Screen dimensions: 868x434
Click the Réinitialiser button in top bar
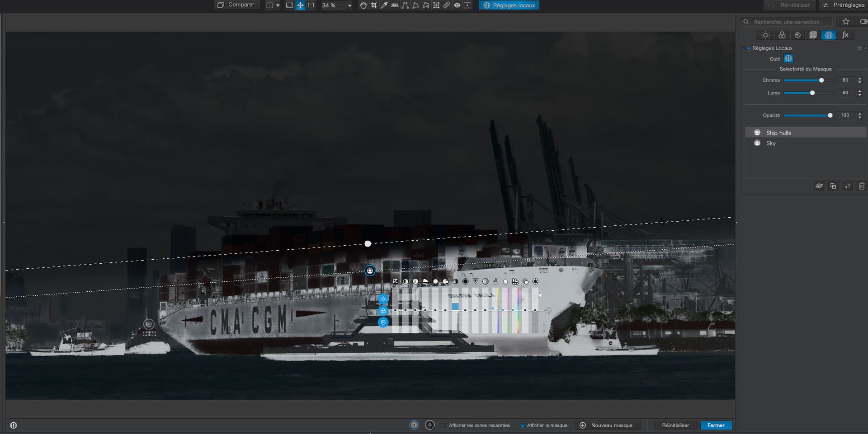click(x=789, y=5)
